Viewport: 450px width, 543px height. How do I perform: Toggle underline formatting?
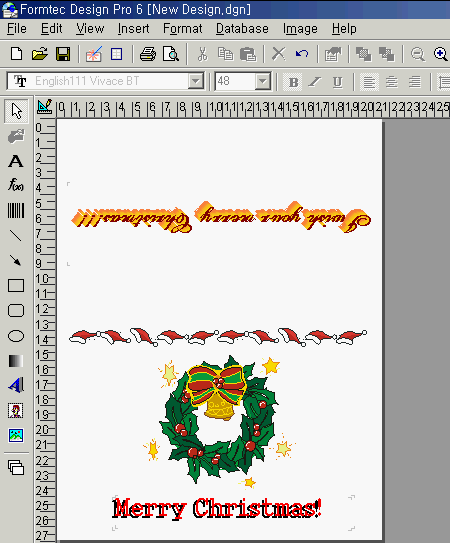click(337, 82)
